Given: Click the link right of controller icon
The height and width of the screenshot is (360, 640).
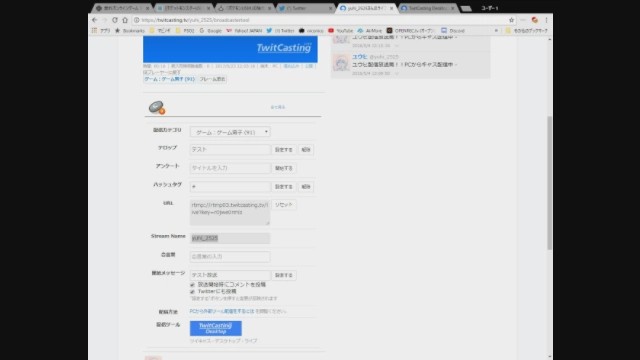Looking at the screenshot, I should (278, 107).
